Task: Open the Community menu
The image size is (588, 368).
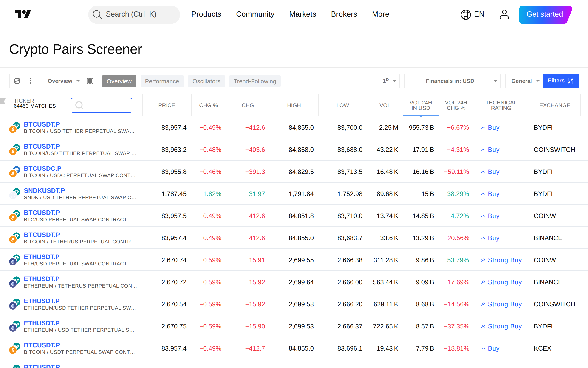Action: [255, 14]
